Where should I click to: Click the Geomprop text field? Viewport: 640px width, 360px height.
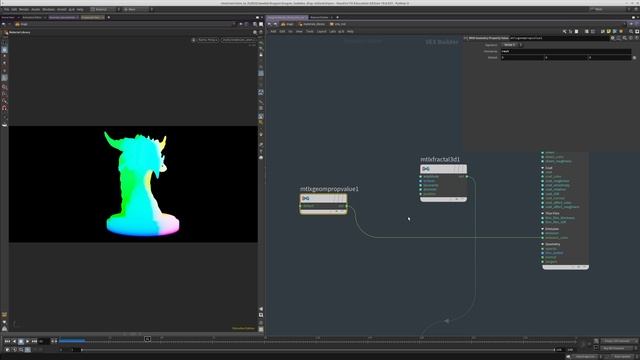pos(566,51)
